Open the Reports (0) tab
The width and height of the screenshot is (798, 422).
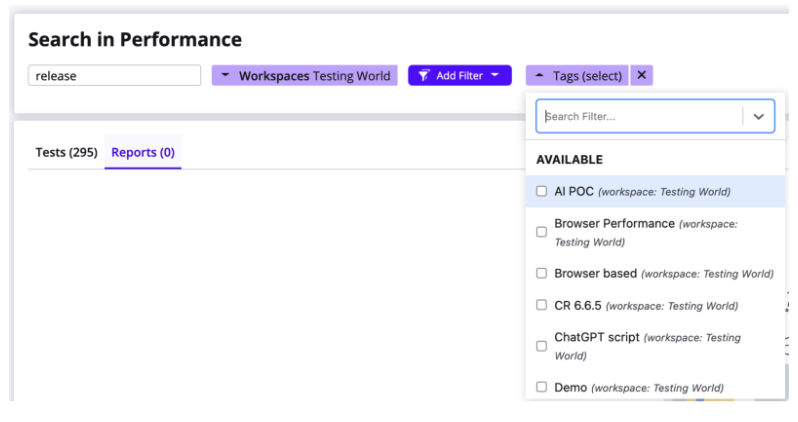click(x=143, y=152)
